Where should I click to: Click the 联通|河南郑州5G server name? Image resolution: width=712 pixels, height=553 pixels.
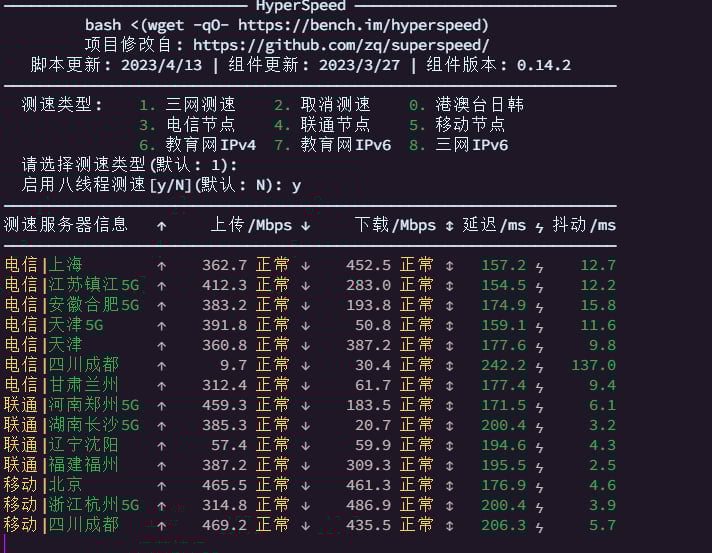(72, 405)
